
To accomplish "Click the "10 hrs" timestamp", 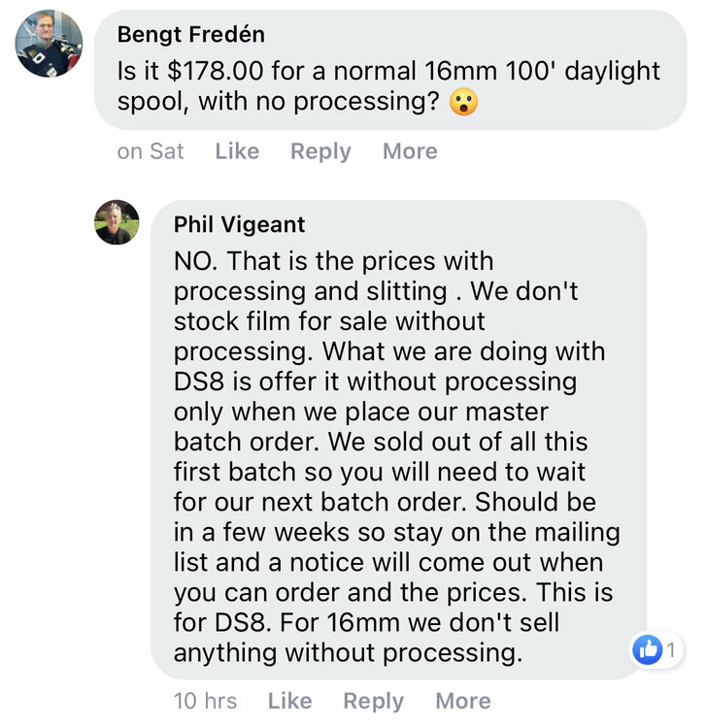I will (x=205, y=701).
